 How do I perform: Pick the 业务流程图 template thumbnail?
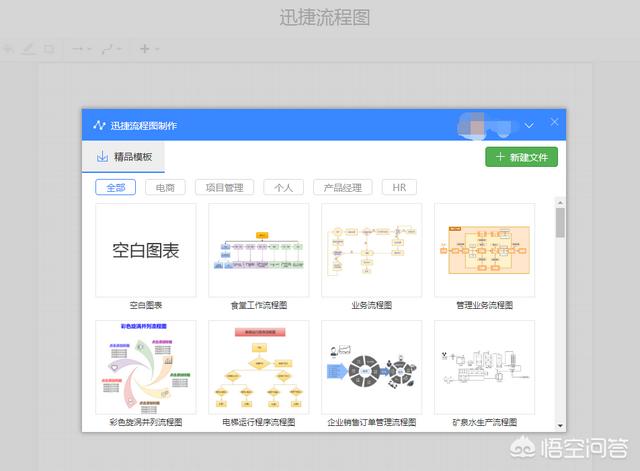(x=372, y=250)
